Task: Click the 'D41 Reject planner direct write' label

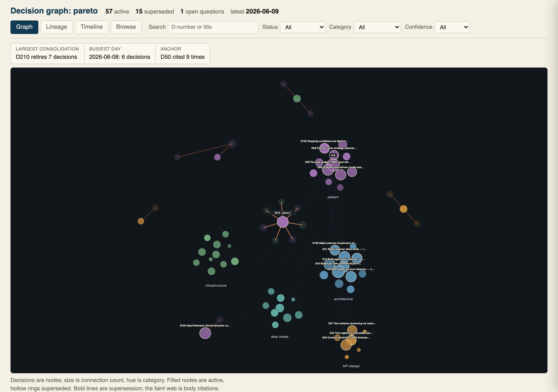Action: coord(344,249)
